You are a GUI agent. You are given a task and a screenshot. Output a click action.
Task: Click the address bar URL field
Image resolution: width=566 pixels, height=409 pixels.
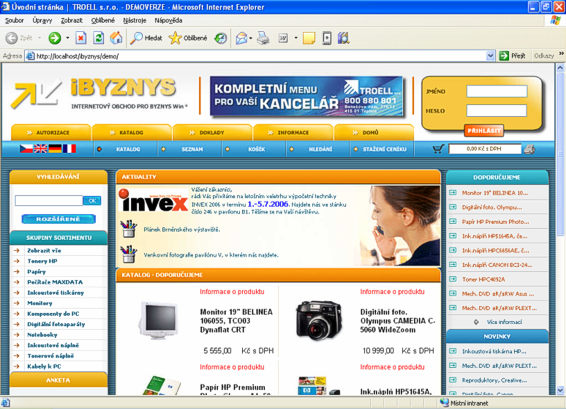point(260,56)
